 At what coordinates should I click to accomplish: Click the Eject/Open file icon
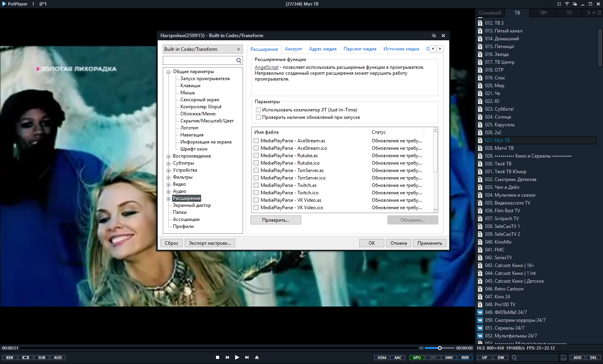click(x=257, y=357)
